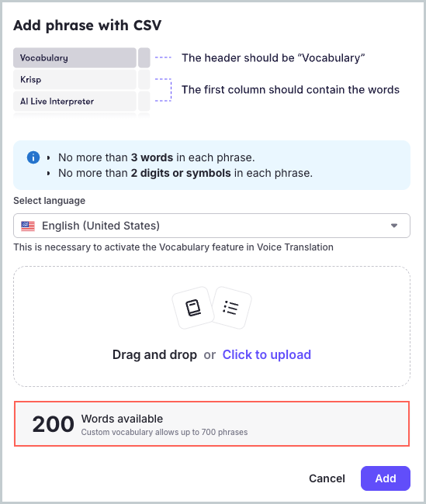The height and width of the screenshot is (504, 426).
Task: Click the 'Add phrase with CSV' title
Action: [x=87, y=26]
